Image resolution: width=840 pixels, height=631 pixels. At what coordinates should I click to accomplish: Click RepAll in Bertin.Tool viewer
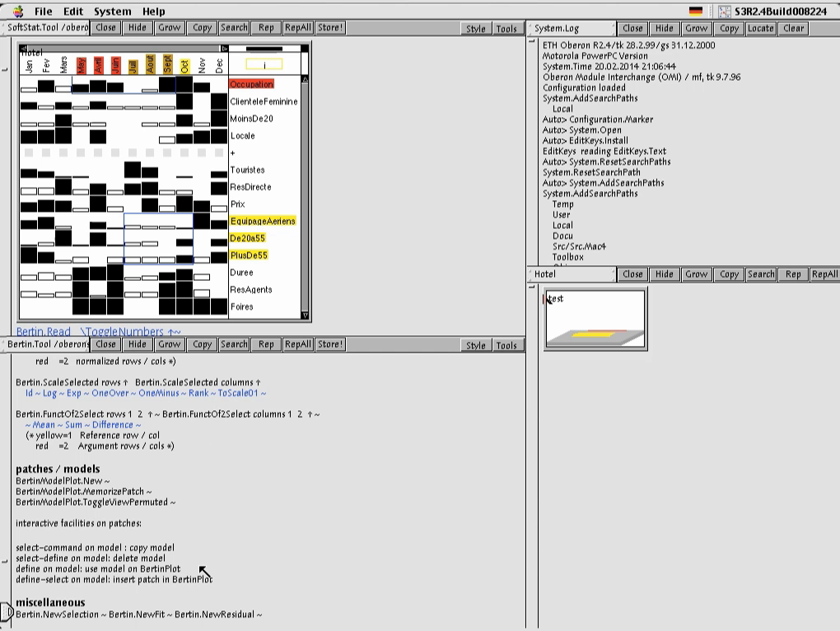(298, 344)
